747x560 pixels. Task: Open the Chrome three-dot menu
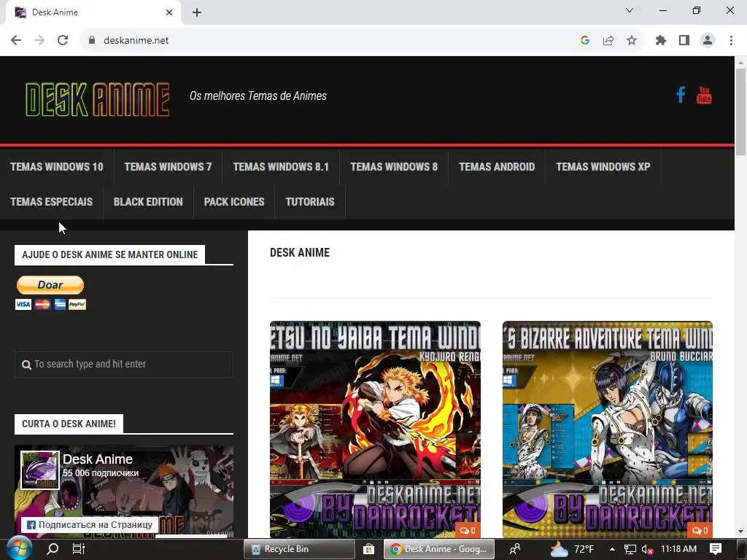click(731, 41)
